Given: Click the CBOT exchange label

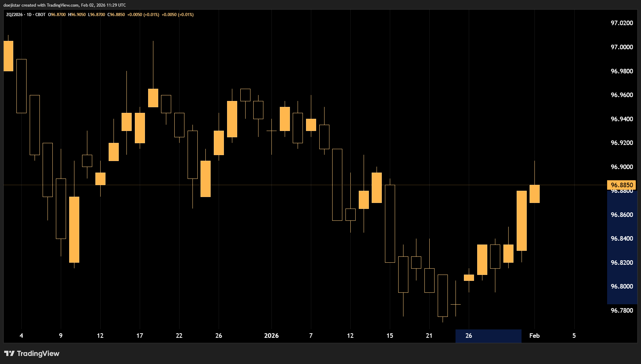Looking at the screenshot, I should (41, 15).
